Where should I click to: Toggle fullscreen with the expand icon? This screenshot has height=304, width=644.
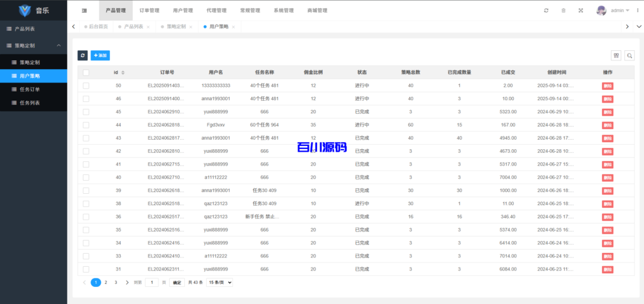[x=580, y=11]
